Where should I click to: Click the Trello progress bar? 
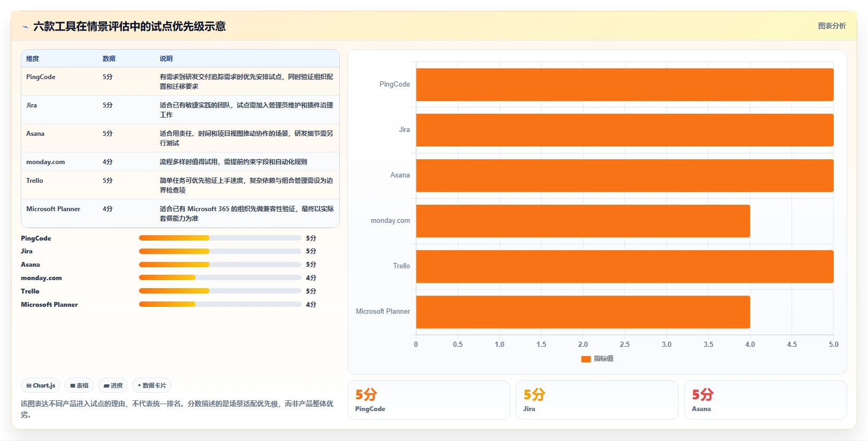coord(220,291)
